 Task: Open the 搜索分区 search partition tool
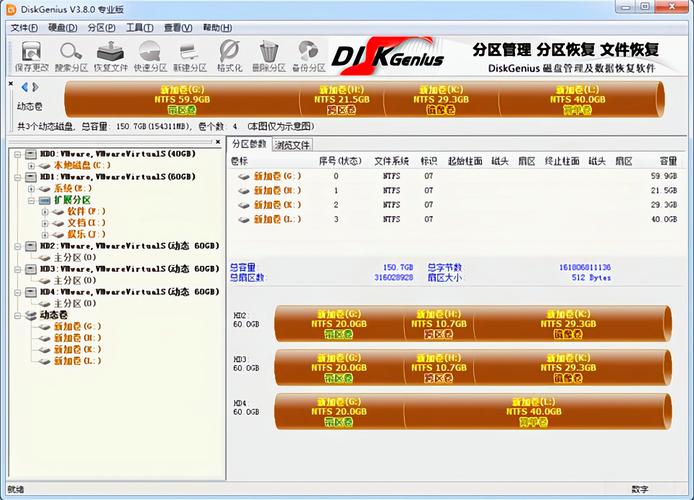[71, 57]
